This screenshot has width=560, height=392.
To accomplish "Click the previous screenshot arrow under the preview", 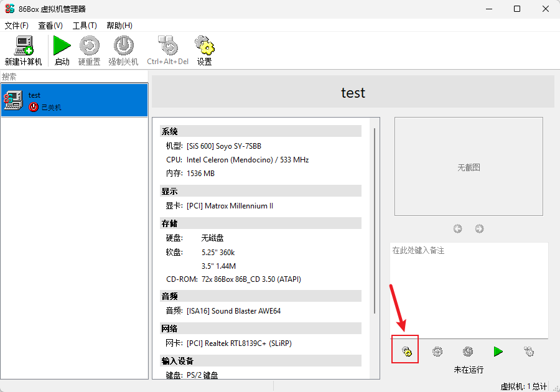I will point(458,228).
